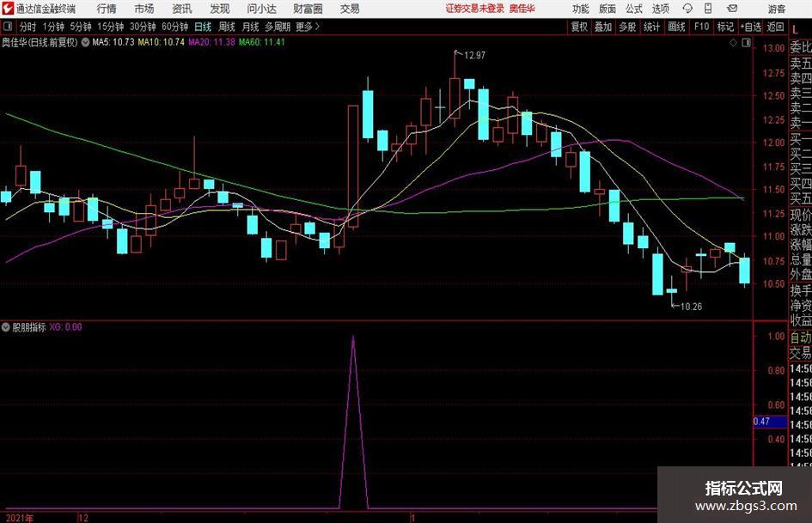This screenshot has width=812, height=523.
Task: Click the 自动 label in right panel
Action: pos(801,338)
